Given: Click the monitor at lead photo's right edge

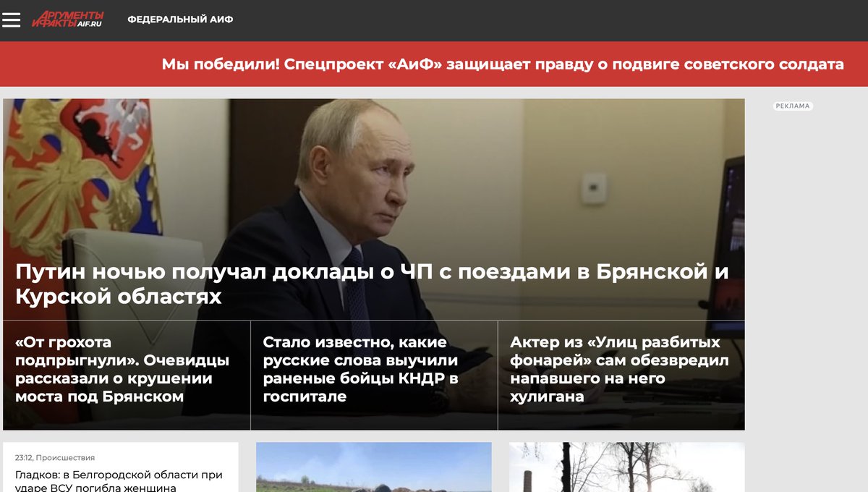Looking at the screenshot, I should [x=733, y=232].
